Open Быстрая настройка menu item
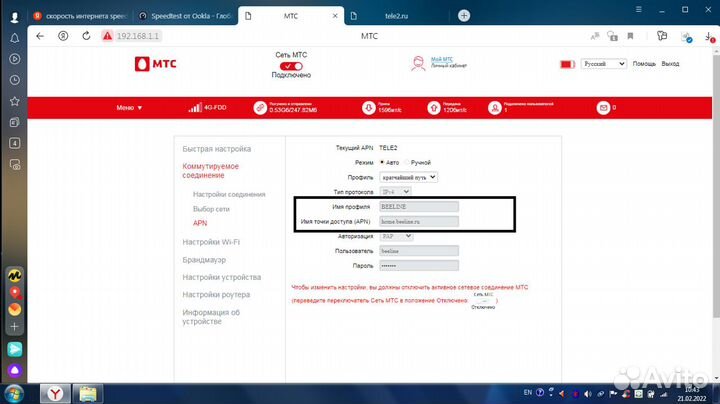The width and height of the screenshot is (720, 404). (217, 149)
